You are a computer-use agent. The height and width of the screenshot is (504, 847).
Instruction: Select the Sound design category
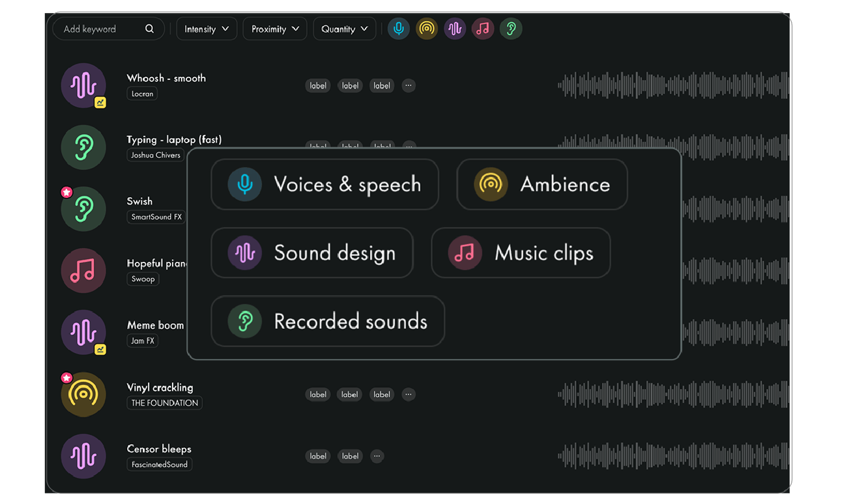pos(312,253)
